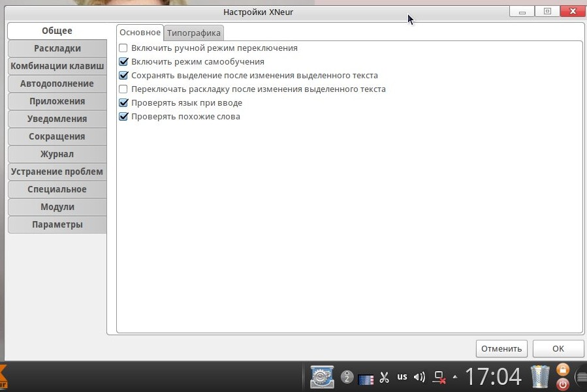
Task: Open the 'Журнал' section
Action: (x=57, y=154)
